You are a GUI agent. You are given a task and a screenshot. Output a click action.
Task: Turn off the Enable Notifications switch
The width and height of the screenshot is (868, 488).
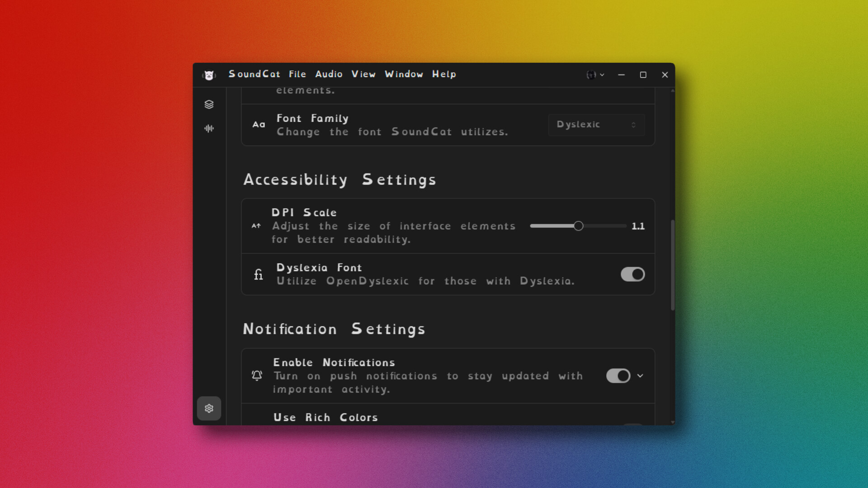click(x=618, y=375)
